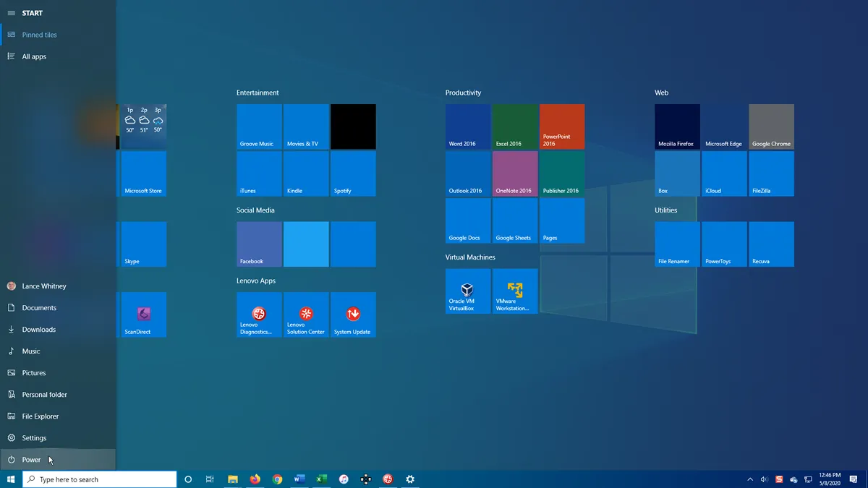Select the Productivity group heading

463,93
